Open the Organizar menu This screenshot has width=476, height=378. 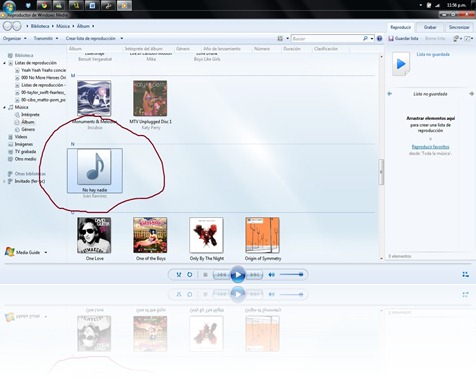(x=14, y=38)
